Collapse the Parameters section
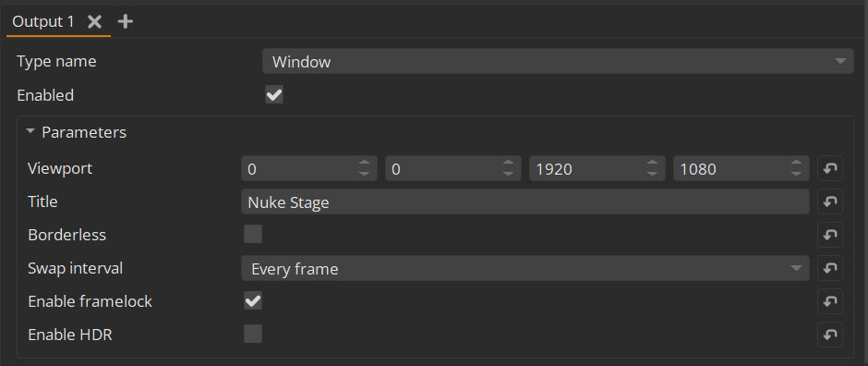 point(30,132)
